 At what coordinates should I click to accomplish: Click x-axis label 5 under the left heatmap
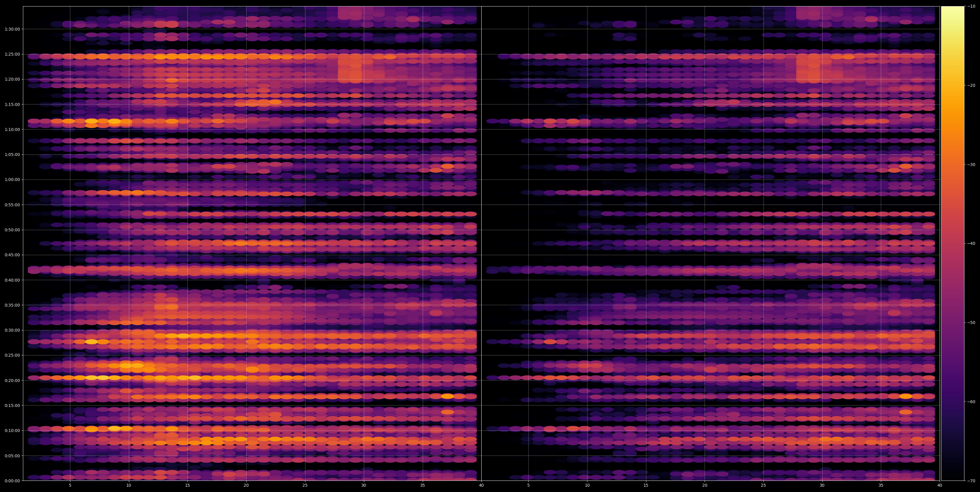(70, 486)
